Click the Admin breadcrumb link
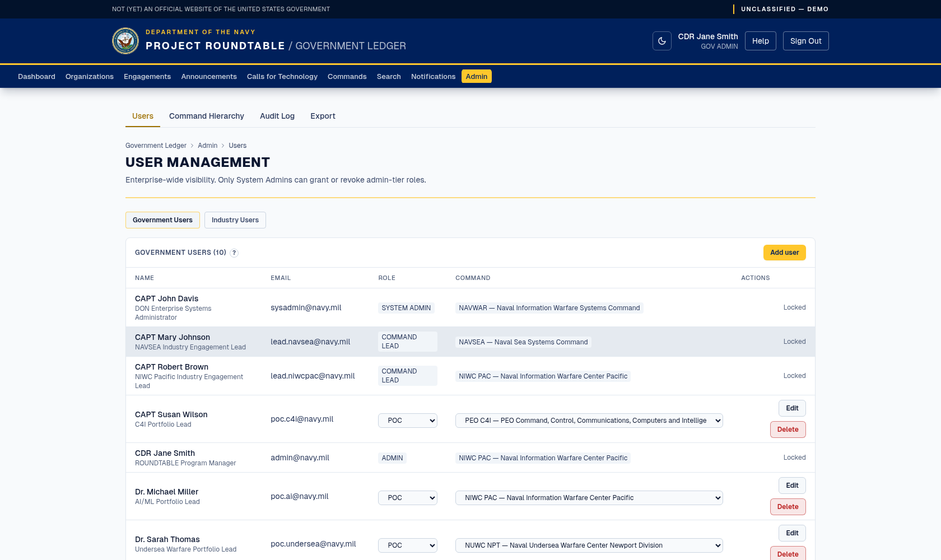 click(x=207, y=146)
